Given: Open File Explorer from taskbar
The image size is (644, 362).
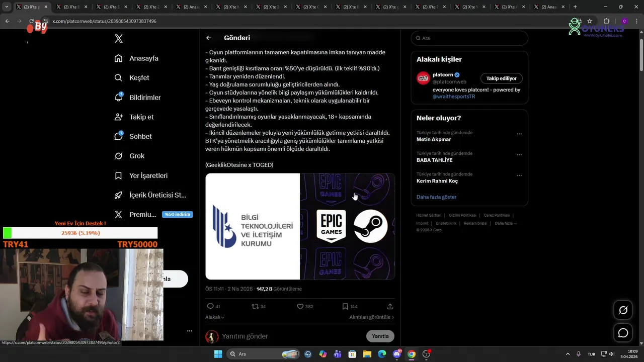Looking at the screenshot, I should (367, 354).
